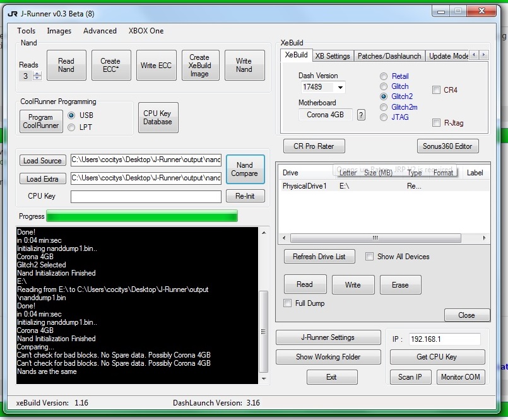Open the Tools menu
This screenshot has width=508, height=420.
[27, 31]
